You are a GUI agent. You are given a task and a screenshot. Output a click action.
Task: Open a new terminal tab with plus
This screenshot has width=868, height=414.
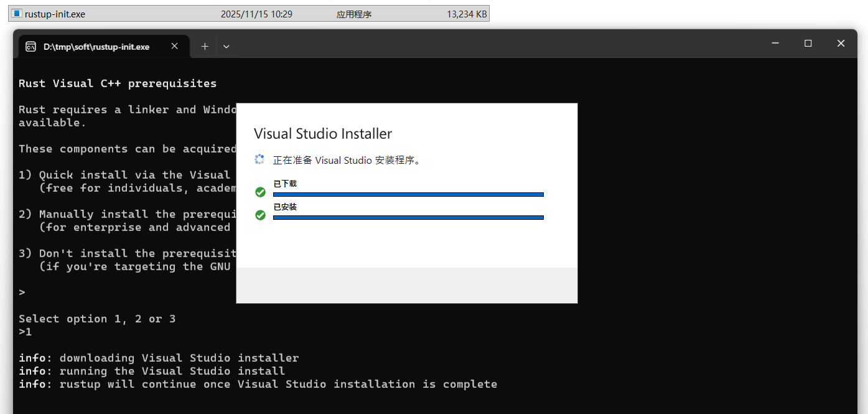[x=205, y=46]
